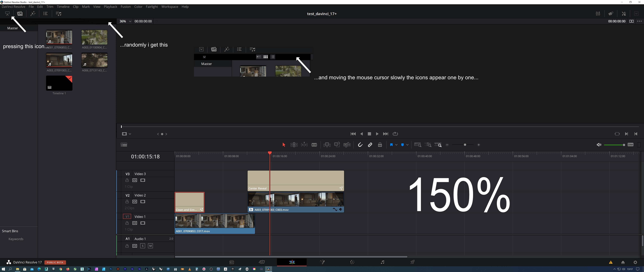
Task: Toggle dual viewer mode icon
Action: point(631,21)
